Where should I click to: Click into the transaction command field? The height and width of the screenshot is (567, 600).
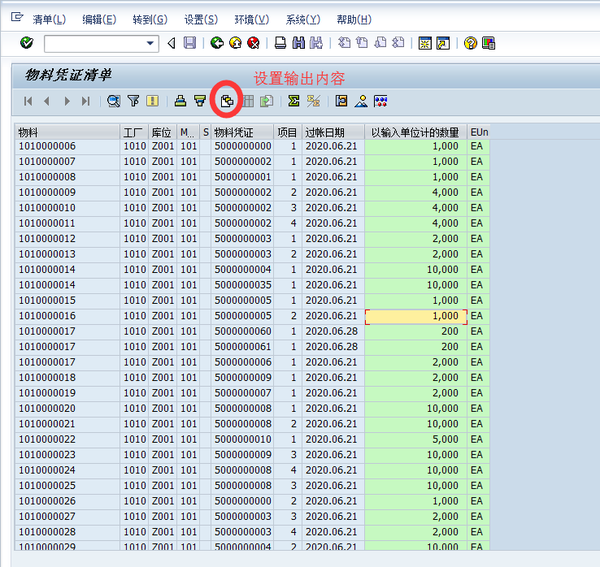(x=93, y=43)
